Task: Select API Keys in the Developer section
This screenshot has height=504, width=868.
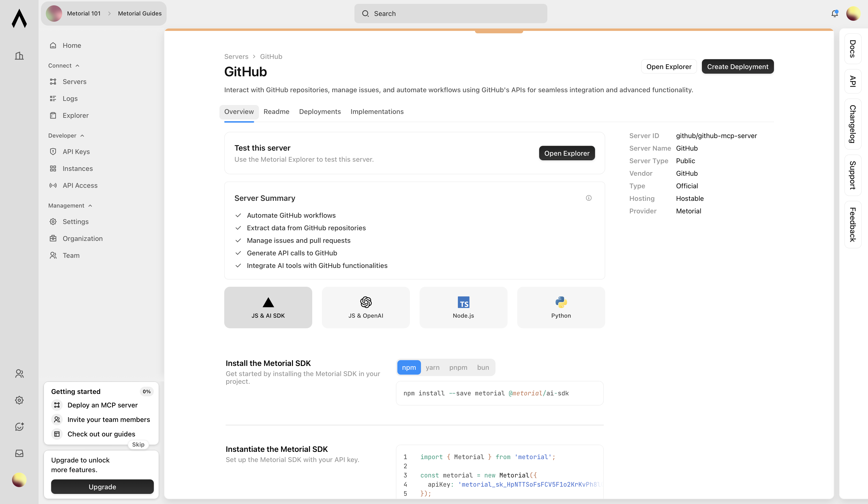Action: point(76,151)
